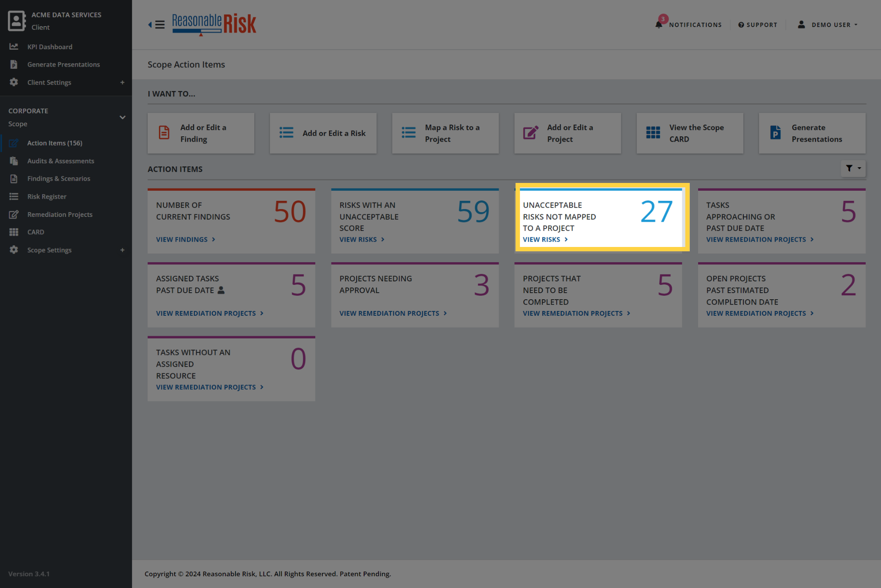
Task: Click the Generate Presentations tile file icon
Action: tap(775, 132)
